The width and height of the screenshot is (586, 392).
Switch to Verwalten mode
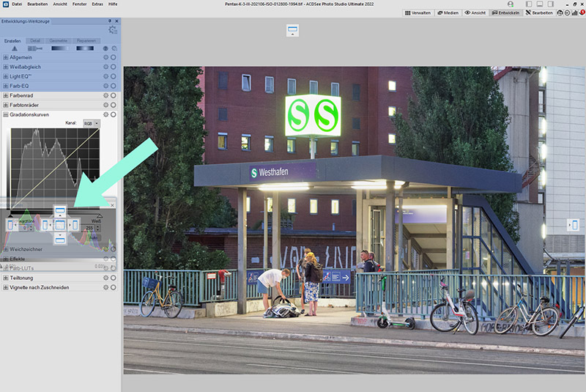(x=418, y=12)
